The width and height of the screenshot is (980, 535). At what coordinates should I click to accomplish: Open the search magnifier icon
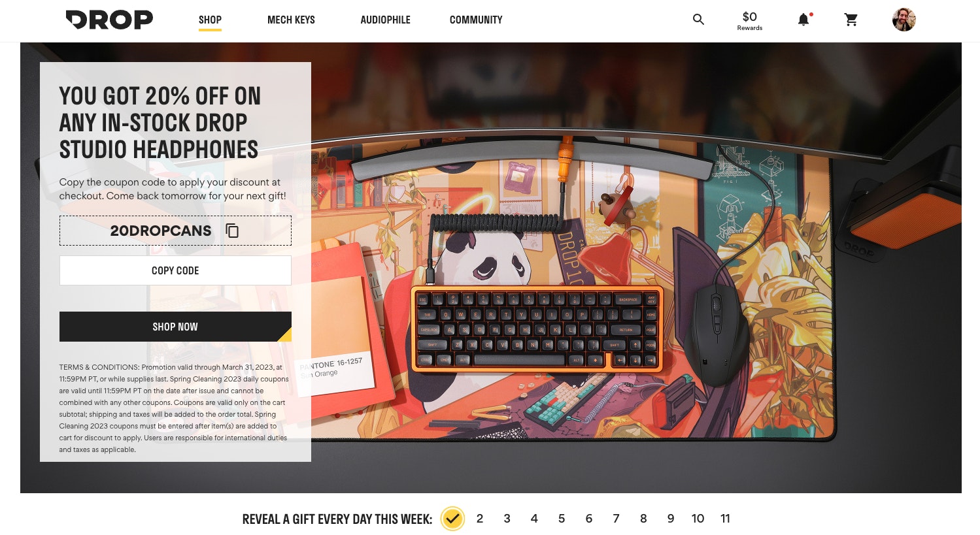pos(698,20)
